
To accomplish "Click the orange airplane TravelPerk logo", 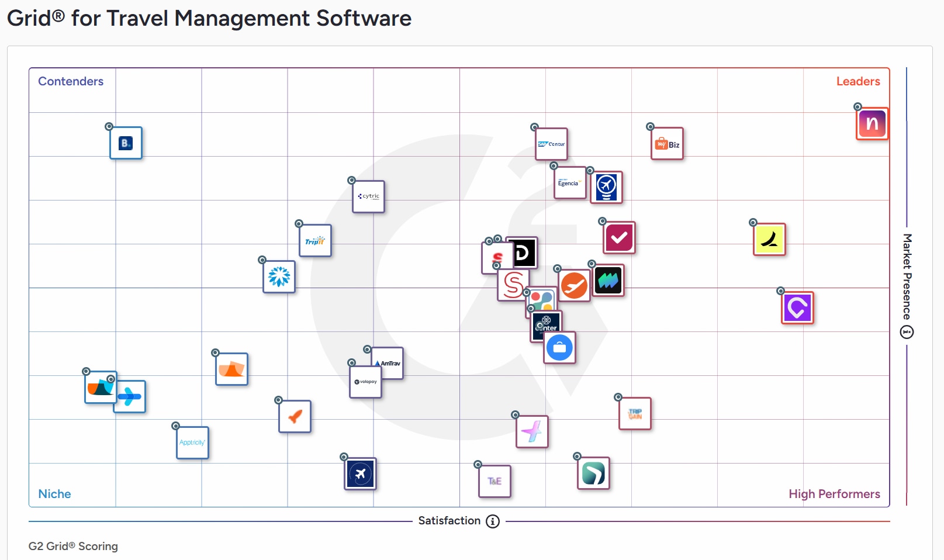I will 573,286.
